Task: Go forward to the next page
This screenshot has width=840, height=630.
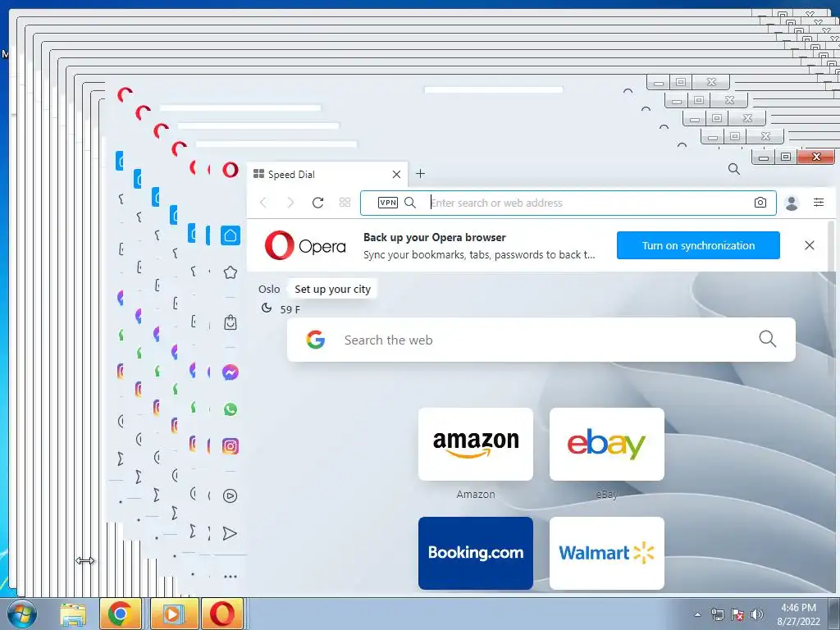Action: [290, 203]
